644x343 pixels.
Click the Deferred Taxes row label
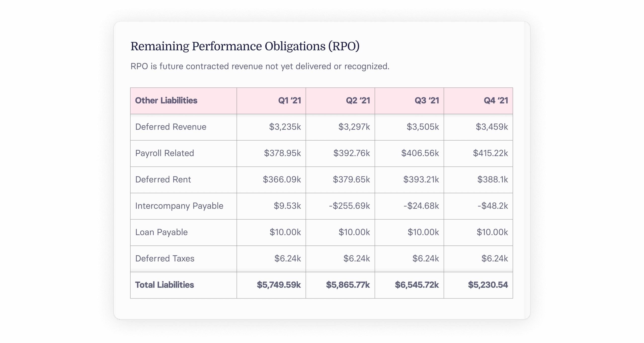coord(165,258)
